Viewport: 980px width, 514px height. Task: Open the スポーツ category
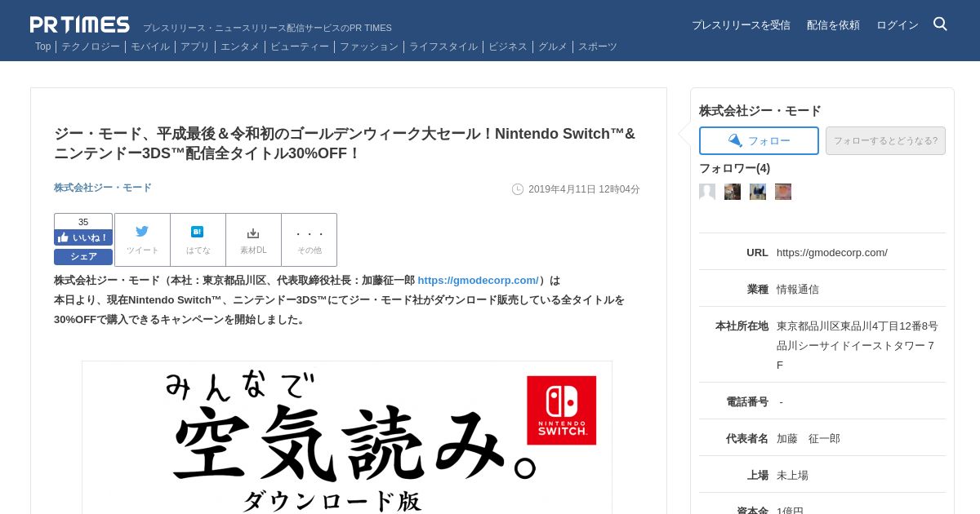click(x=598, y=47)
